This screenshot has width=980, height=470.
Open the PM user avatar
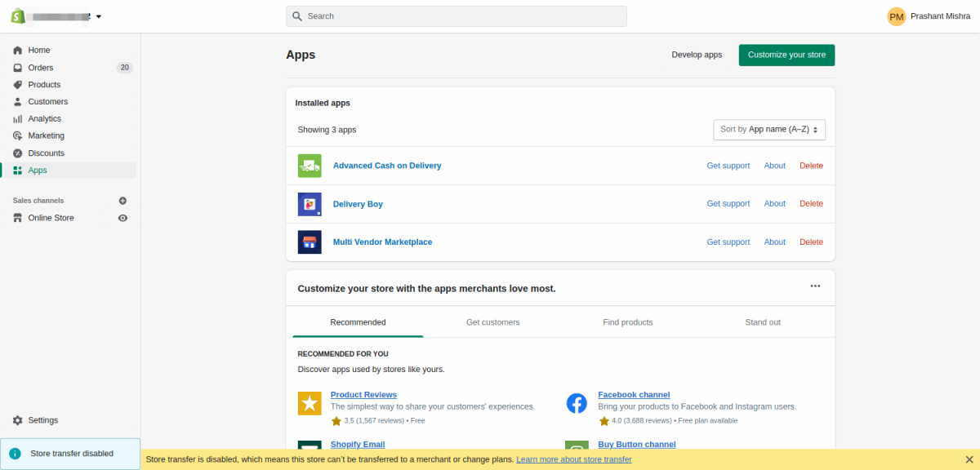(x=897, y=16)
